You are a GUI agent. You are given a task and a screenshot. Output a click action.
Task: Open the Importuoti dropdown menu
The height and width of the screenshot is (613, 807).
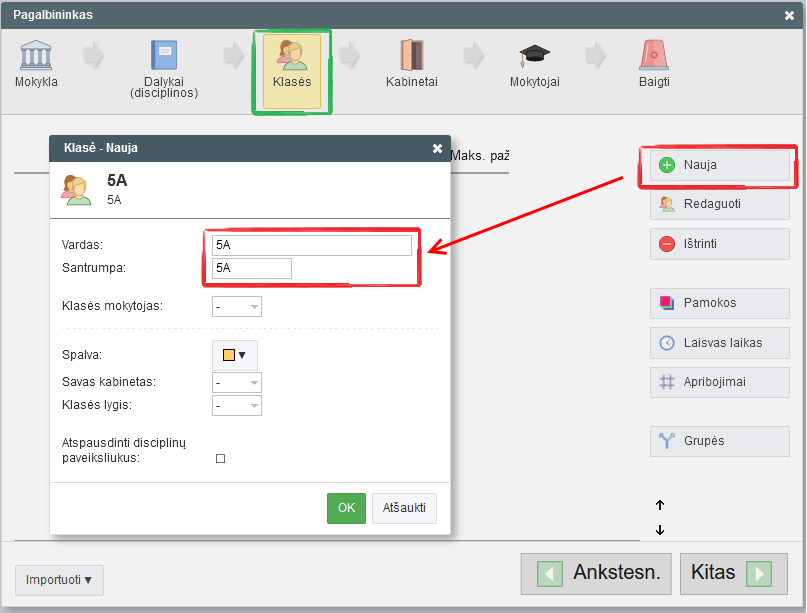coord(59,580)
